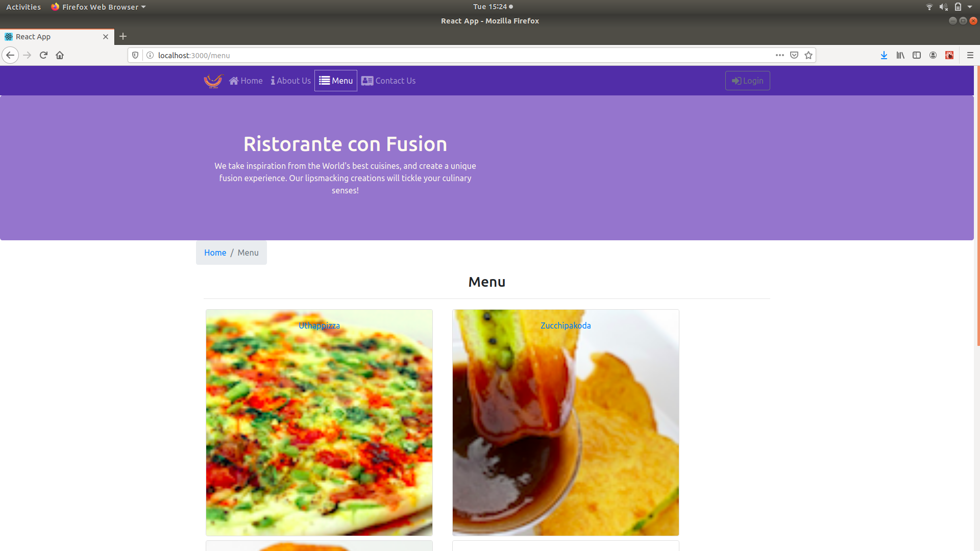
Task: Click Home breadcrumb link
Action: tap(215, 253)
